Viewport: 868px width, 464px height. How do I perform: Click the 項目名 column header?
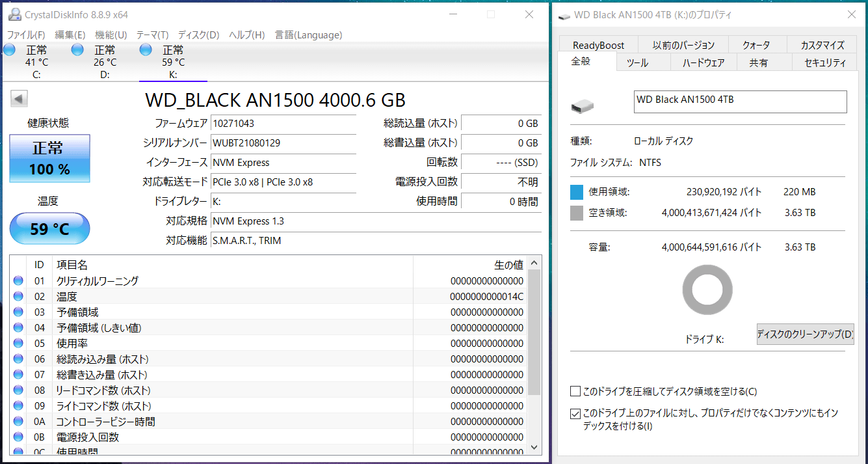point(232,265)
